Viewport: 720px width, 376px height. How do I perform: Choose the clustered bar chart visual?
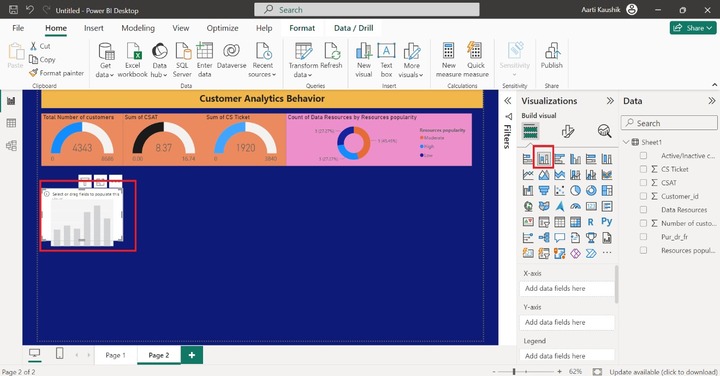point(559,159)
